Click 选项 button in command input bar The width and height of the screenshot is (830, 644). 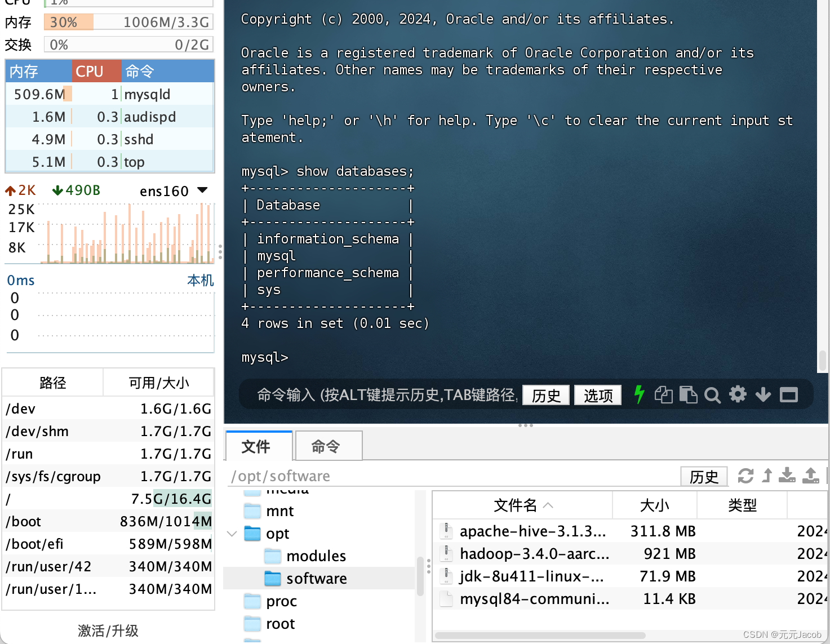598,395
